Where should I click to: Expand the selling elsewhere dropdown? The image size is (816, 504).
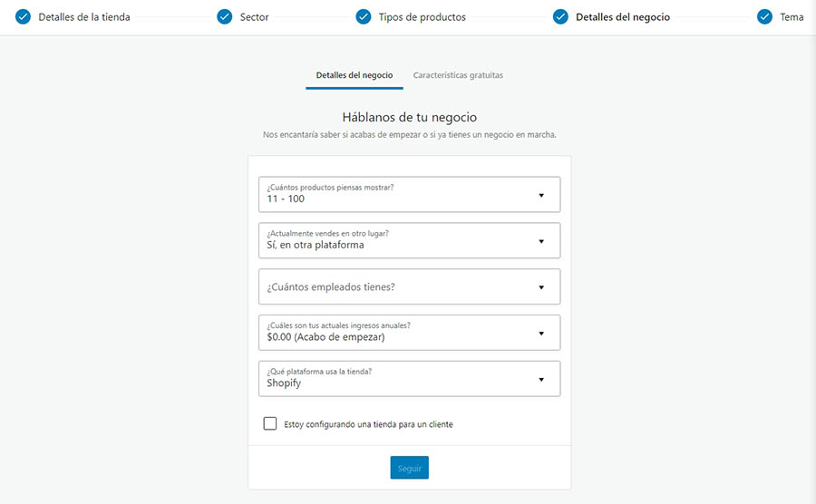pos(409,240)
